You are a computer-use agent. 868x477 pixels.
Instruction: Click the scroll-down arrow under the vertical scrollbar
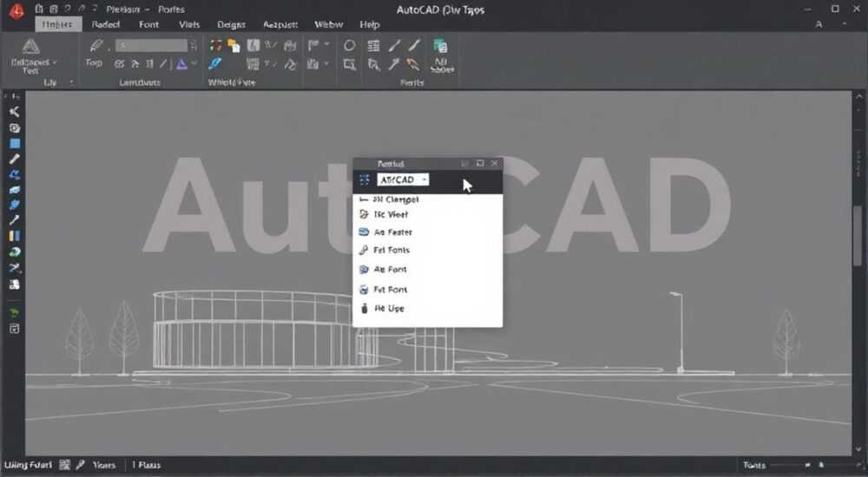(858, 449)
